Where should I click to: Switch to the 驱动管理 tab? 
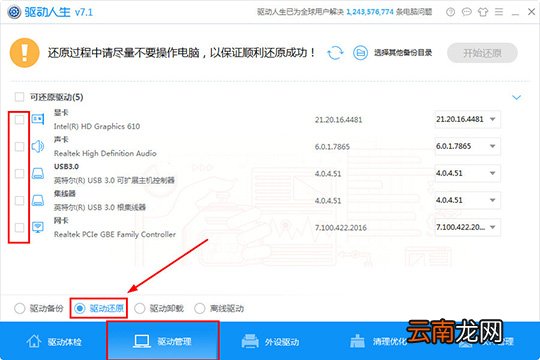(163, 341)
